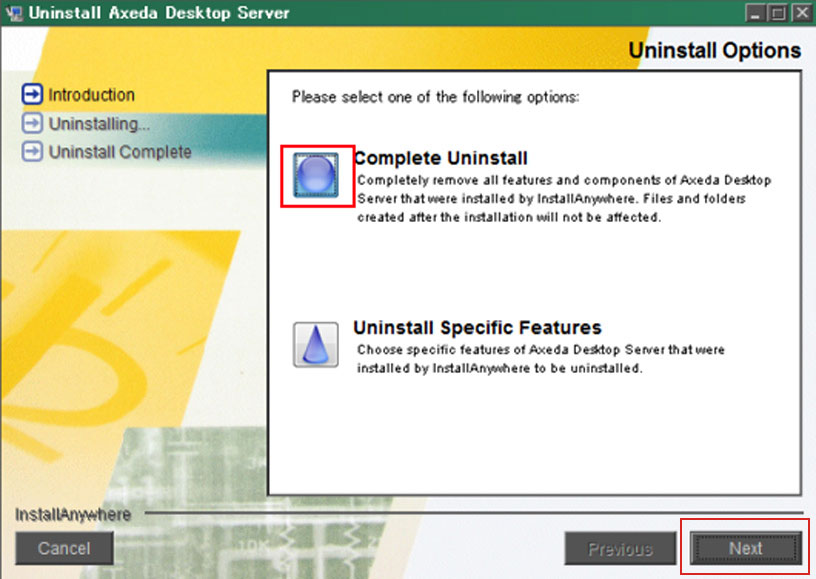Viewport: 816px width, 579px height.
Task: Click Next to continue the uninstall
Action: point(746,548)
